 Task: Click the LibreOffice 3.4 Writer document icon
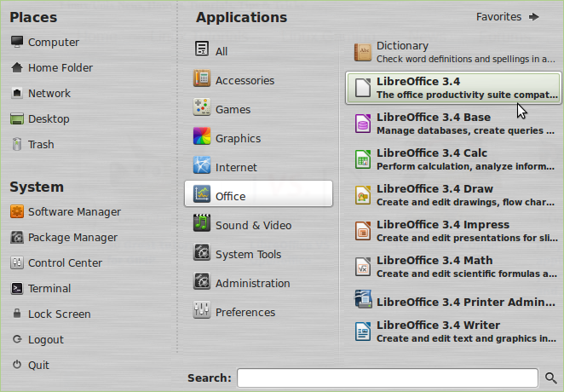click(363, 331)
